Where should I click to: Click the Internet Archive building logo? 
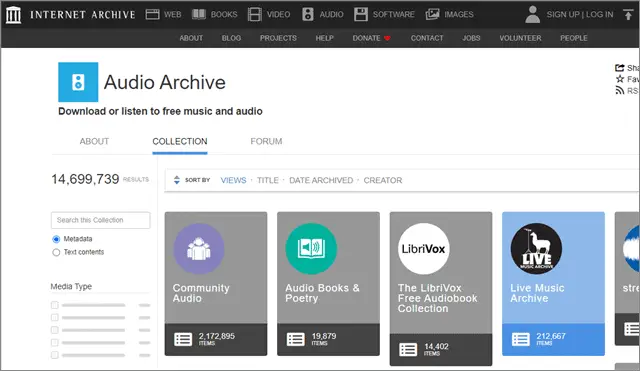point(13,15)
